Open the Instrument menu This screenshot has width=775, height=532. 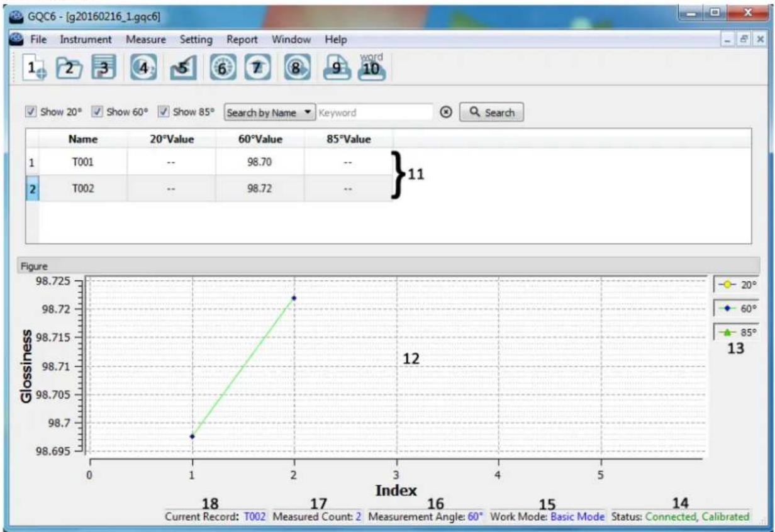click(86, 39)
